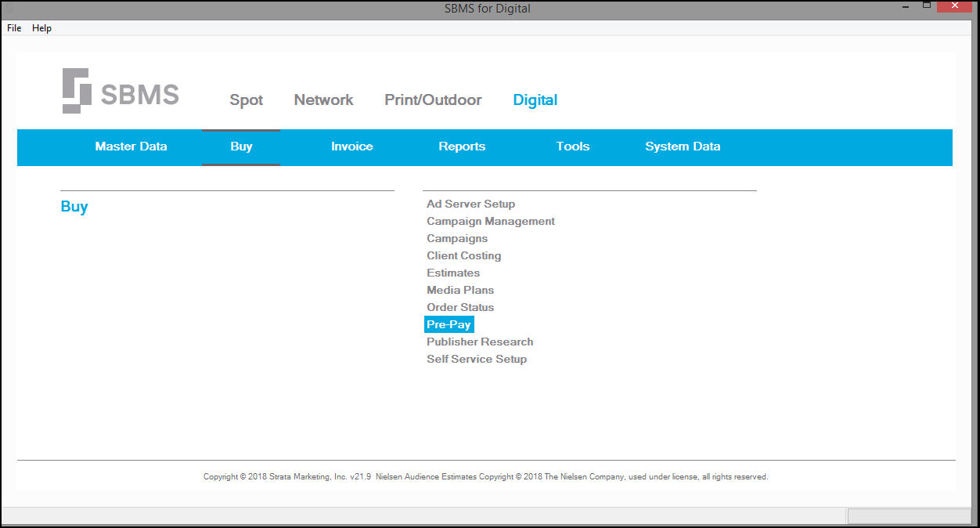980x528 pixels.
Task: Open Publisher Research
Action: click(480, 342)
